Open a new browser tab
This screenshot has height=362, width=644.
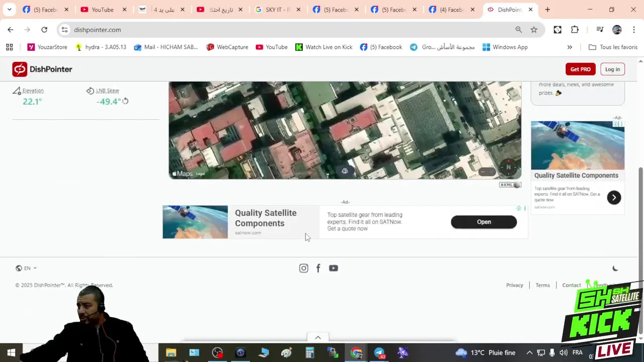pyautogui.click(x=547, y=10)
